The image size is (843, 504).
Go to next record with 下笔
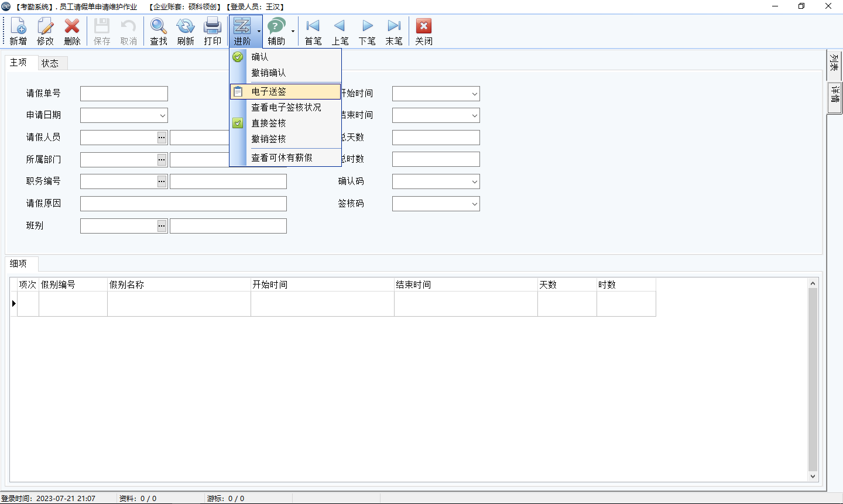tap(367, 32)
